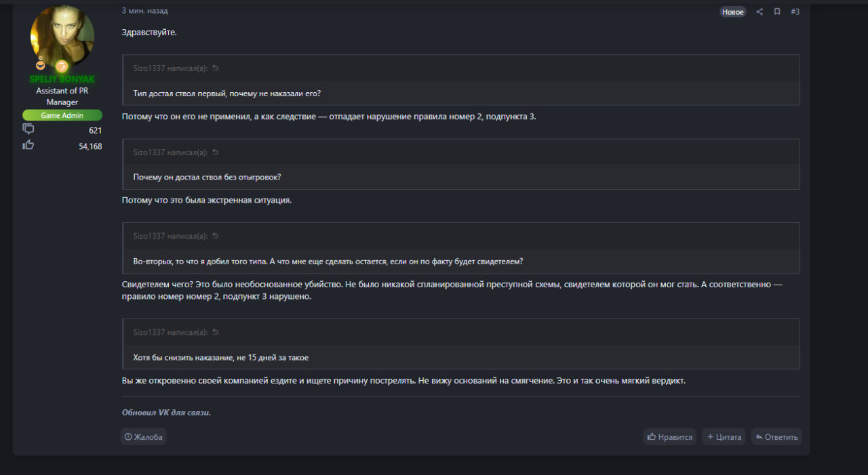Open SPELIY BONYAK's avatar image
The image size is (868, 475).
(62, 36)
